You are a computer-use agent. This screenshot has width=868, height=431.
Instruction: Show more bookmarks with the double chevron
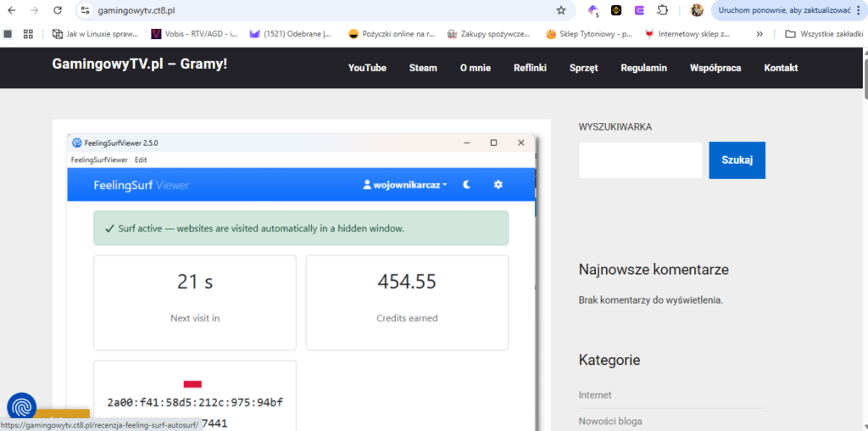pyautogui.click(x=759, y=34)
